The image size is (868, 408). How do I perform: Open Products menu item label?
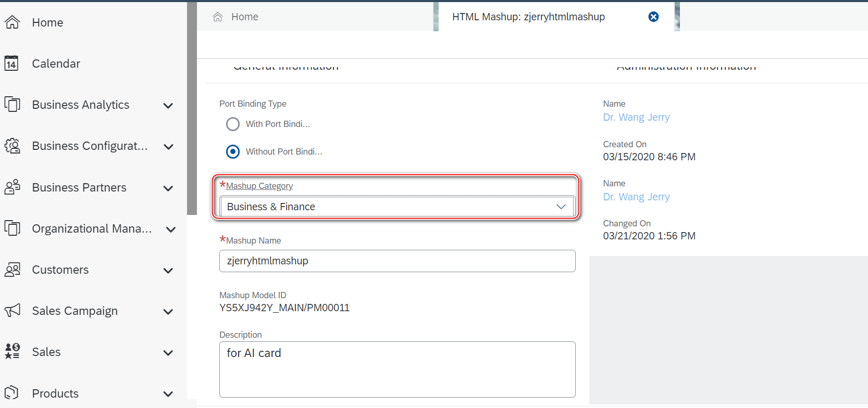(x=55, y=393)
